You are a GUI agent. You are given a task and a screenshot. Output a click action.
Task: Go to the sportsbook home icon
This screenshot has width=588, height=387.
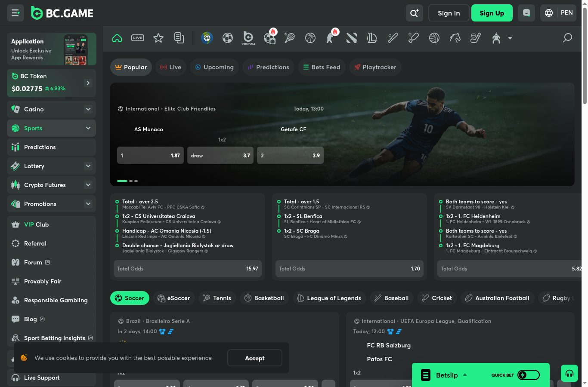[117, 38]
